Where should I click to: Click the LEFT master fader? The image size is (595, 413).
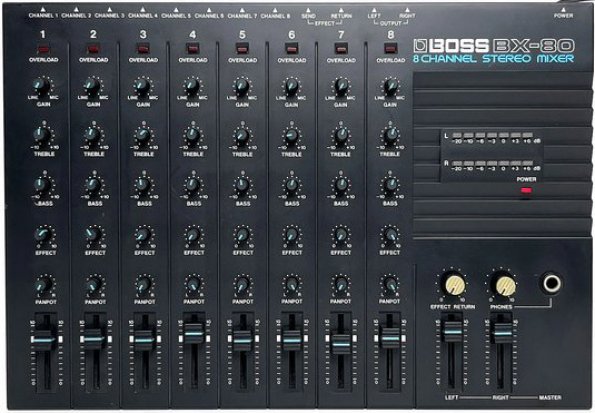453,332
